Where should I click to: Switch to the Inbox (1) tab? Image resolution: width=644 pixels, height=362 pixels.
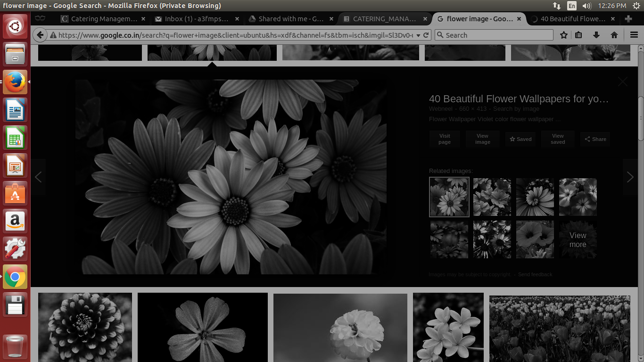click(x=197, y=19)
